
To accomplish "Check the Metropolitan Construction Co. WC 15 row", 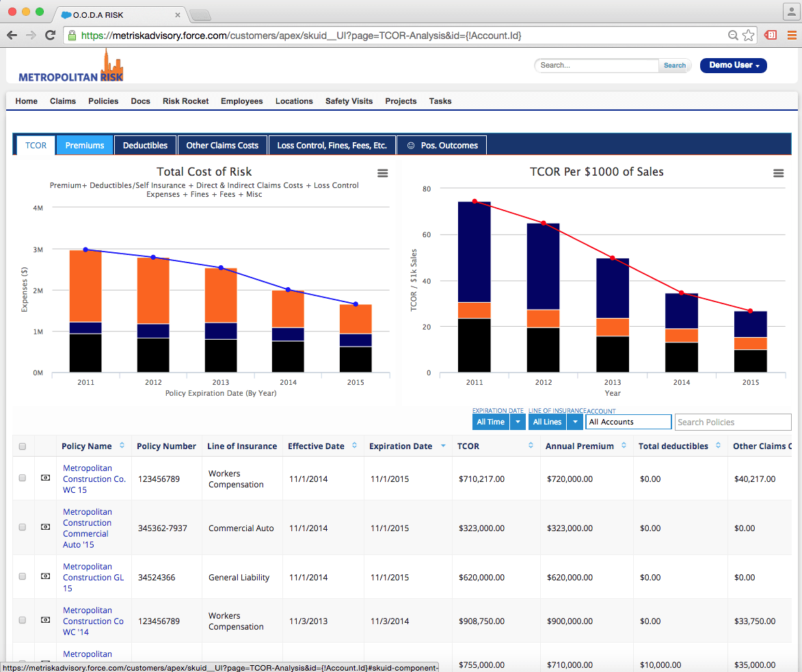I will tap(23, 478).
